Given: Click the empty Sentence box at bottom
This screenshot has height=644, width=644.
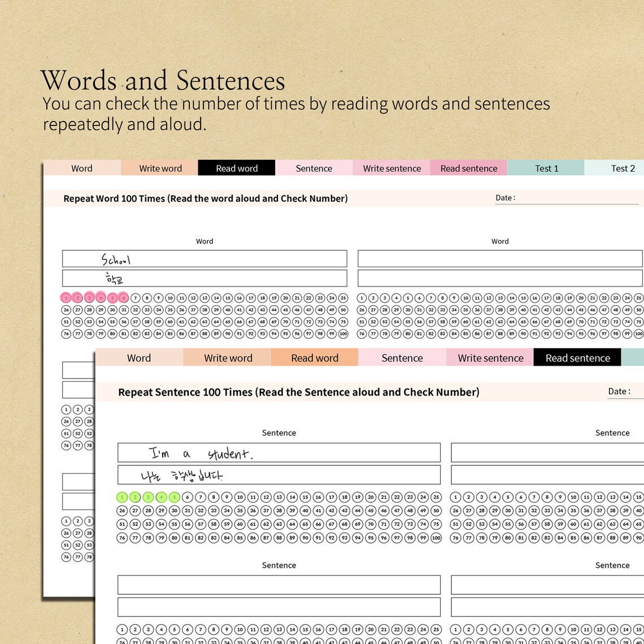Looking at the screenshot, I should [279, 585].
